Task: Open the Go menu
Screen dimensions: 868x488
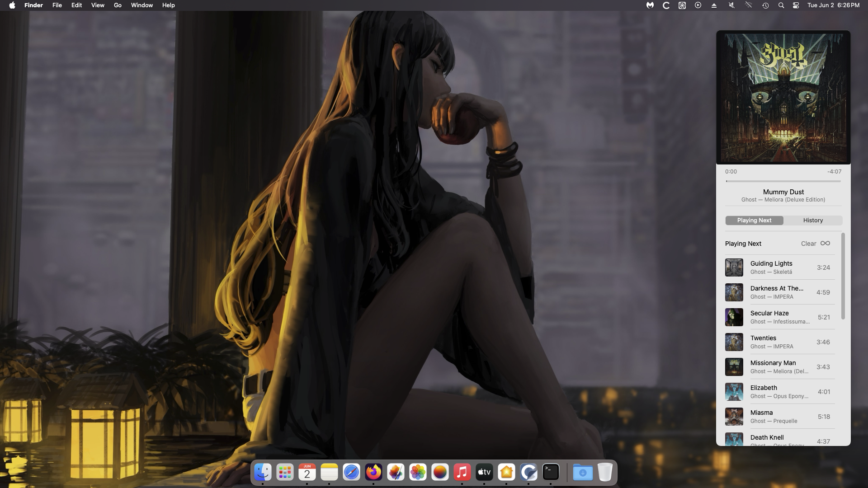Action: pos(118,5)
